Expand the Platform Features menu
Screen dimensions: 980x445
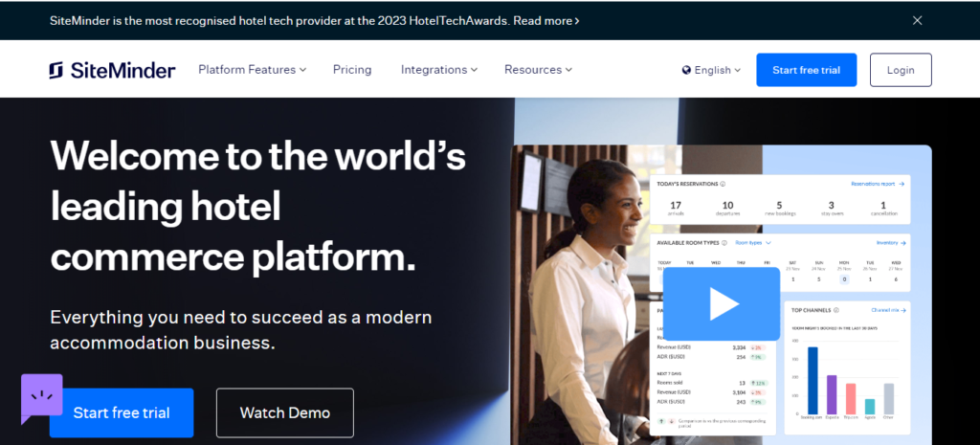coord(252,69)
